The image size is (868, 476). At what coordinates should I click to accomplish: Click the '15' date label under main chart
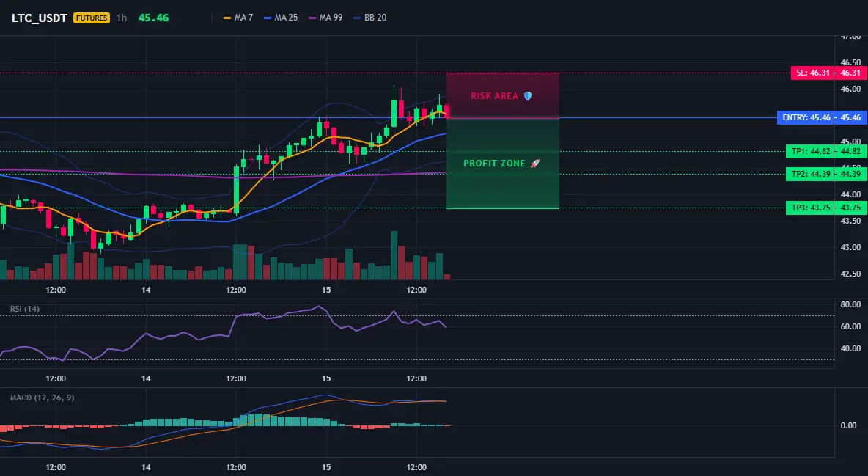coord(327,290)
